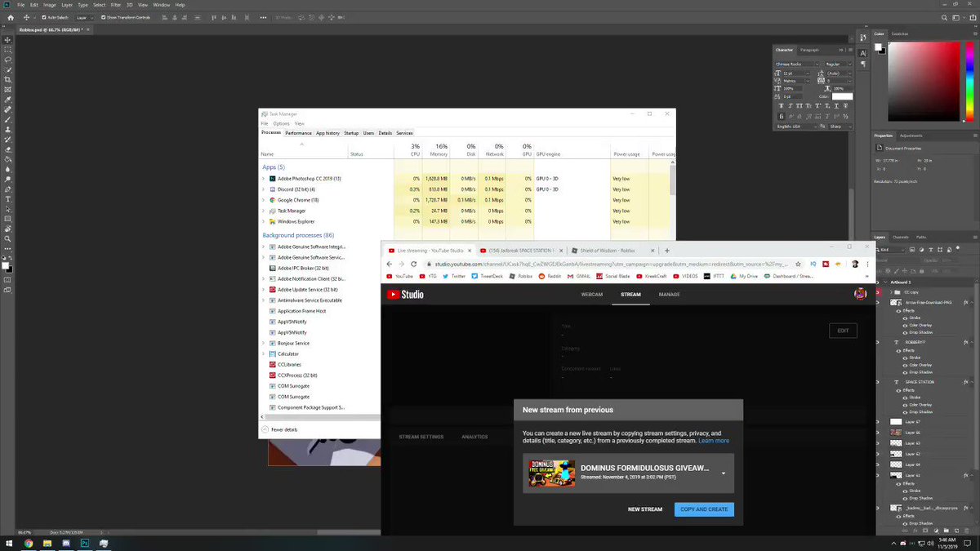Click the EDIT button in YouTube Studio

[x=844, y=331]
